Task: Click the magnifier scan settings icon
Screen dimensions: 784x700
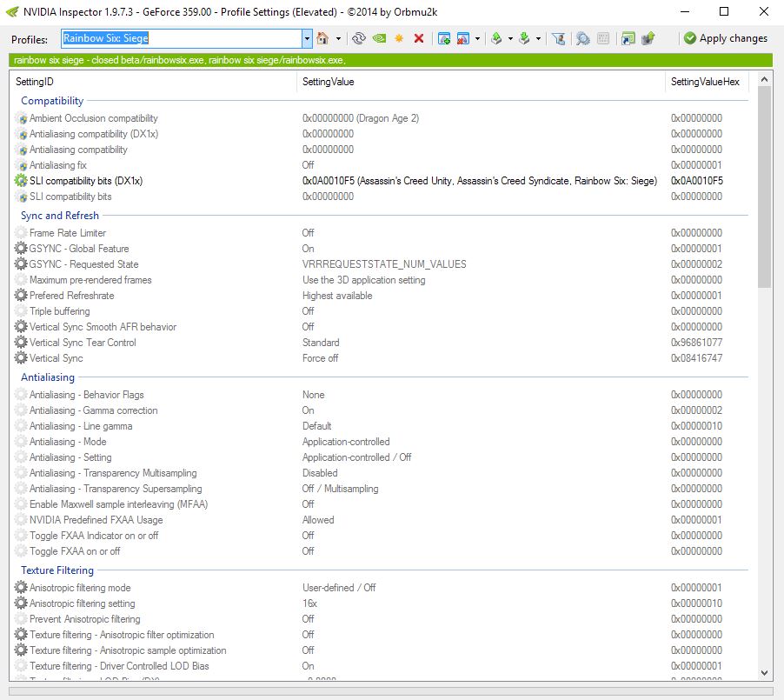Action: point(582,38)
